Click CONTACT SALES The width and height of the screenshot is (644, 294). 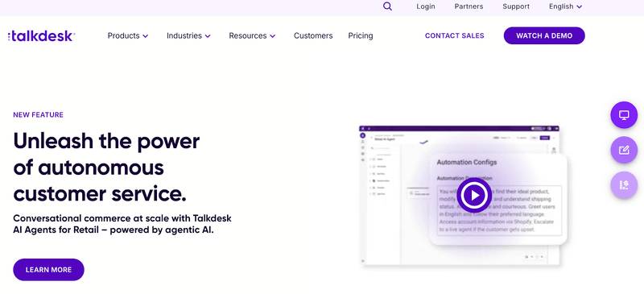(455, 35)
